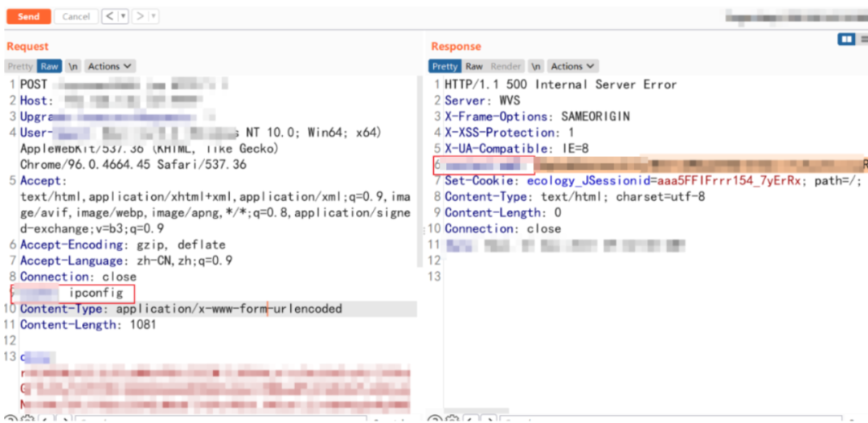Screen dimensions: 868x423
Task: Go to previous request with back arrow
Action: pos(109,17)
